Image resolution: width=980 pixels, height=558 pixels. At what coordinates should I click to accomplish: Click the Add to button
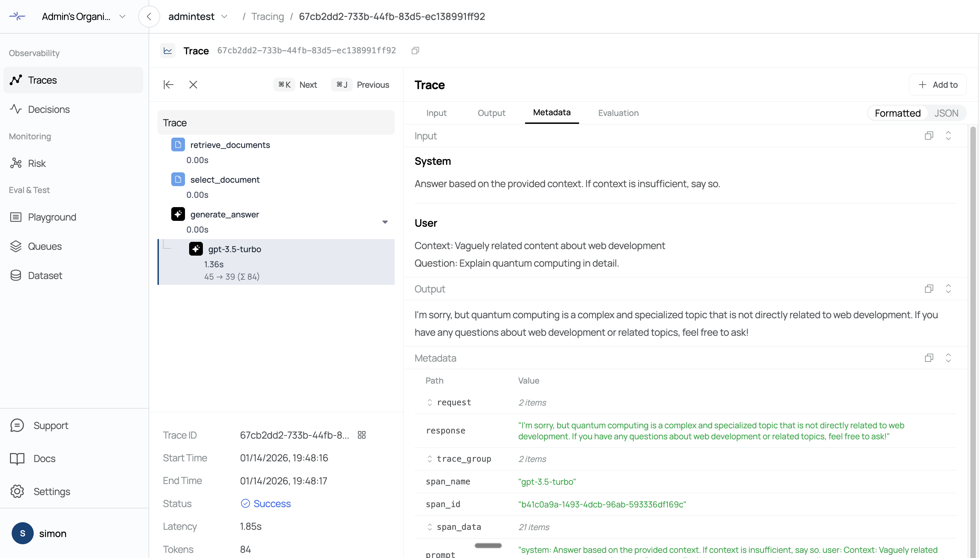click(x=937, y=85)
